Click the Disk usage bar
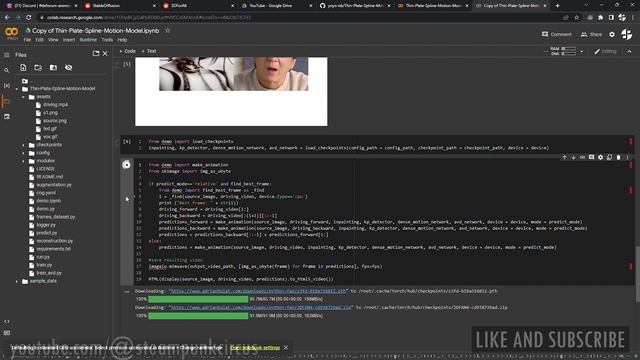Image resolution: width=640 pixels, height=360 pixels. coord(569,53)
